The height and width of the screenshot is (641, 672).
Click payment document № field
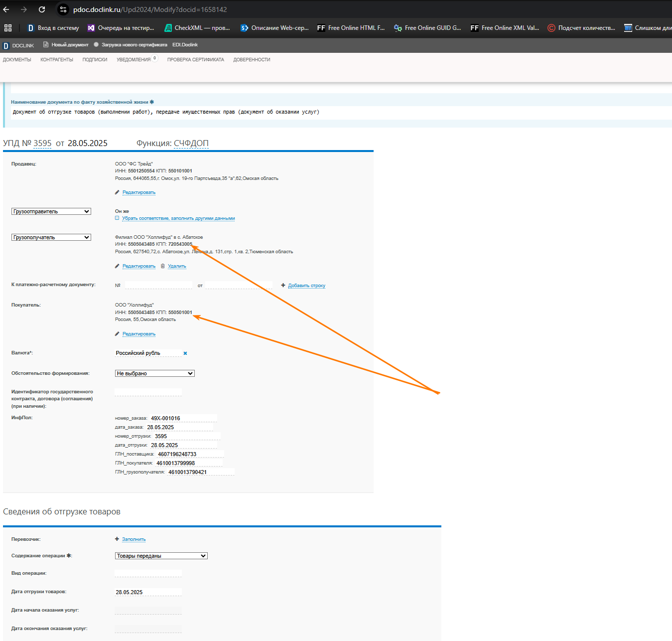158,285
